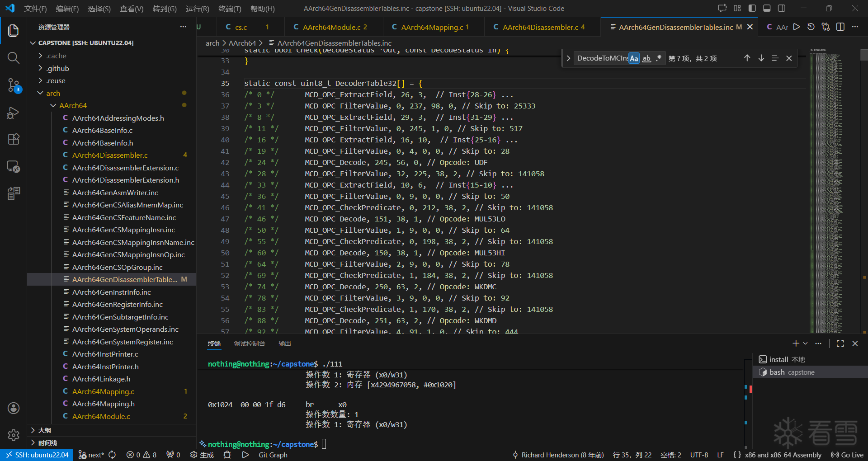Go to previous find match arrow
This screenshot has height=461, width=868.
coord(747,58)
